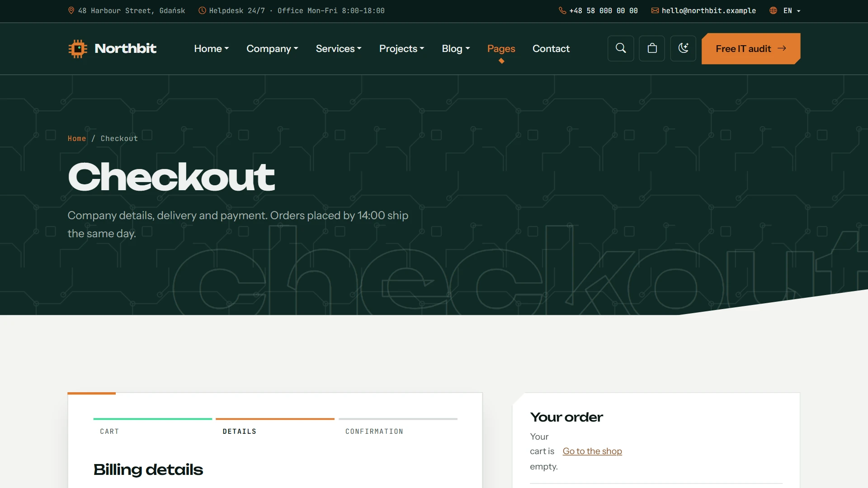
Task: Click the hello@northbit.example email link
Action: (x=708, y=10)
